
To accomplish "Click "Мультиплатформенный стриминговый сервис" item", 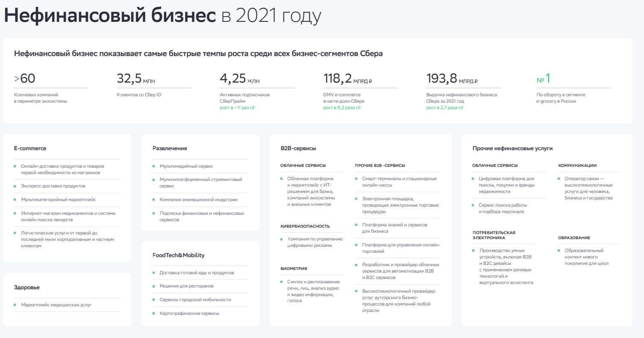I will [x=201, y=183].
